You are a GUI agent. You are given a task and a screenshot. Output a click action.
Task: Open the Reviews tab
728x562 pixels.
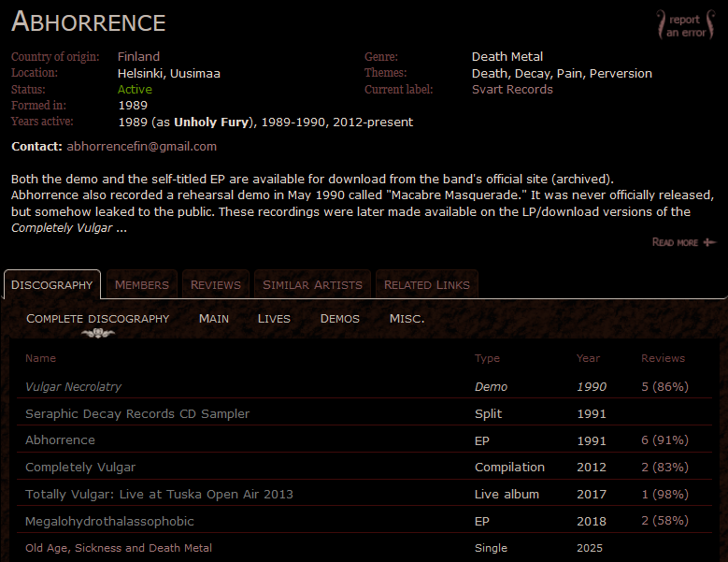point(216,284)
